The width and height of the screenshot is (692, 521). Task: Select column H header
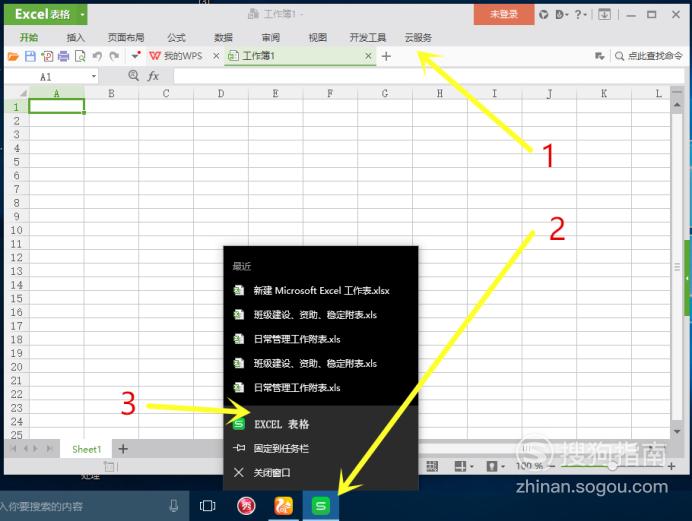pos(440,93)
